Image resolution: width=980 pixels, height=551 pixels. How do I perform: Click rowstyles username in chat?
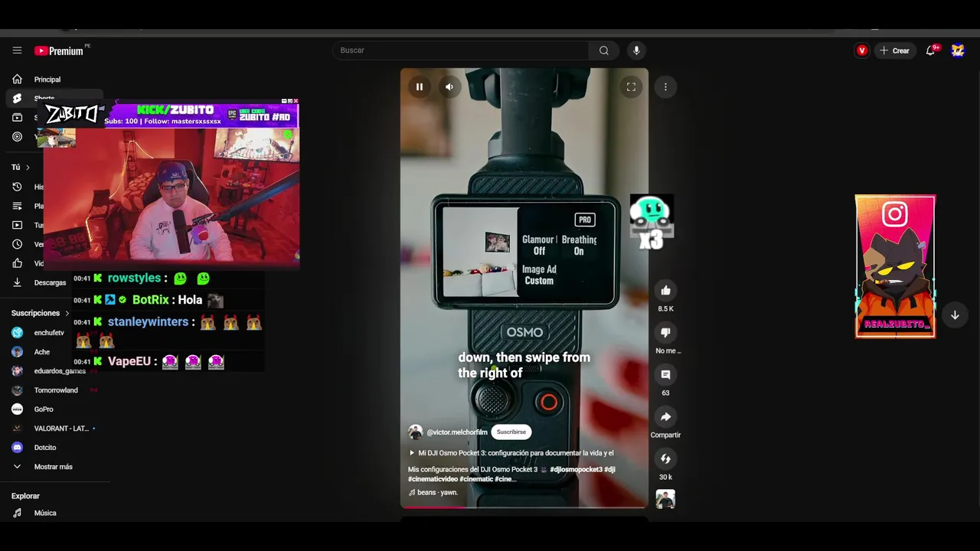coord(134,279)
